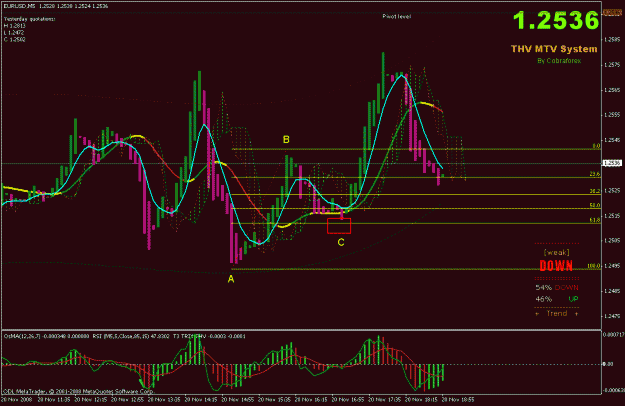Click the Fibonacci 50.0 level label
Screen dimensions: 625x406
tap(595, 206)
